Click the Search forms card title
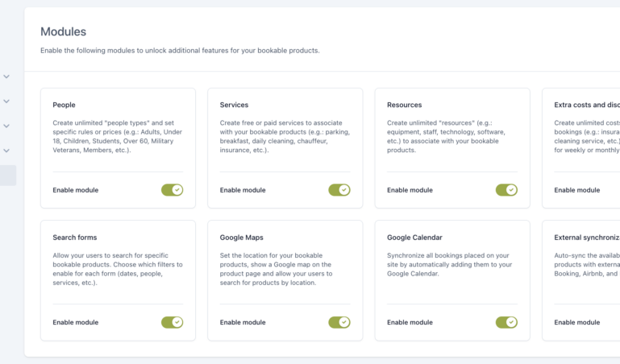Screen dimensions: 620x364 point(75,238)
